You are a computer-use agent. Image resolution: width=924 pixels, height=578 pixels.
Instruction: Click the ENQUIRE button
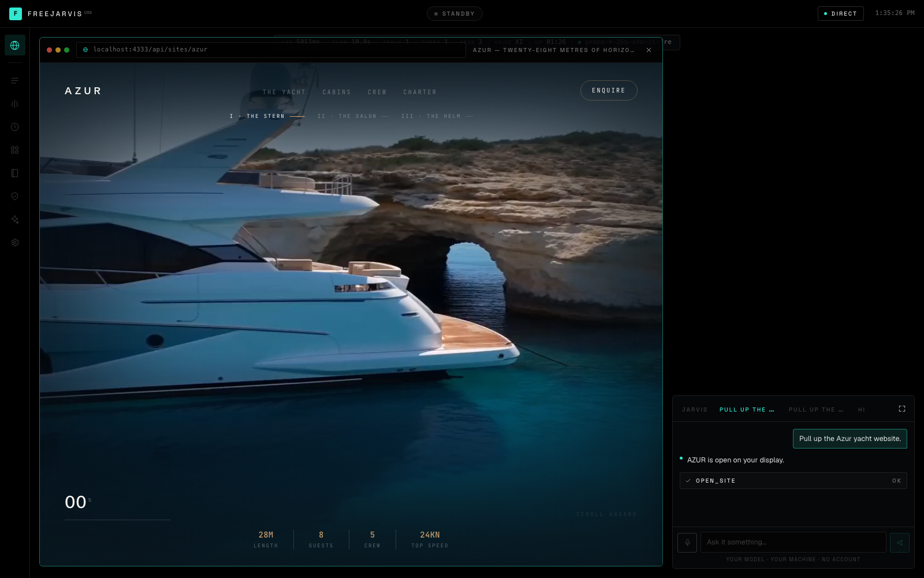pos(609,90)
